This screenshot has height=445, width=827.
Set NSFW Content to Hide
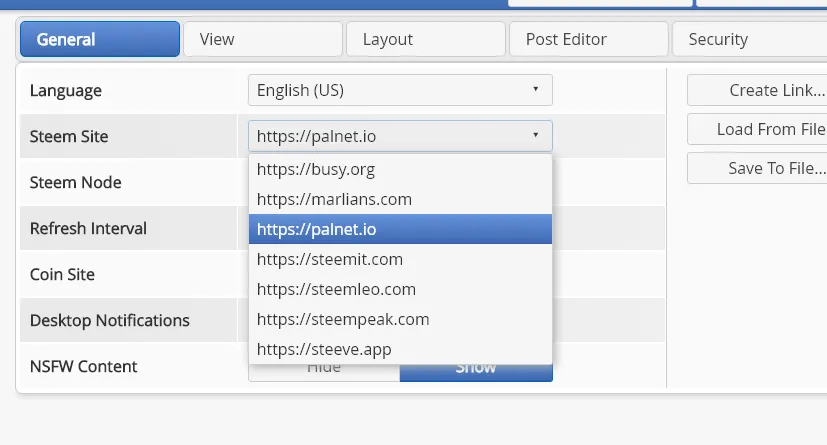pos(324,372)
